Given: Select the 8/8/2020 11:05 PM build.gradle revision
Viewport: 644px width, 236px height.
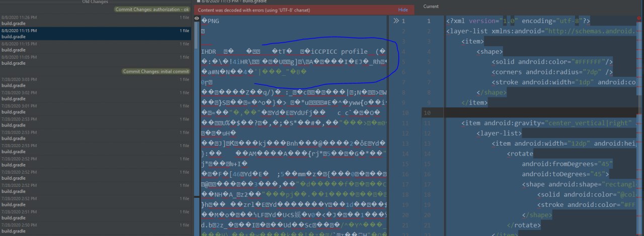Looking at the screenshot, I should (x=96, y=60).
